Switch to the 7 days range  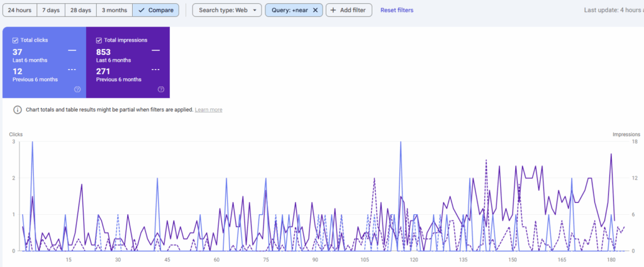coord(50,10)
